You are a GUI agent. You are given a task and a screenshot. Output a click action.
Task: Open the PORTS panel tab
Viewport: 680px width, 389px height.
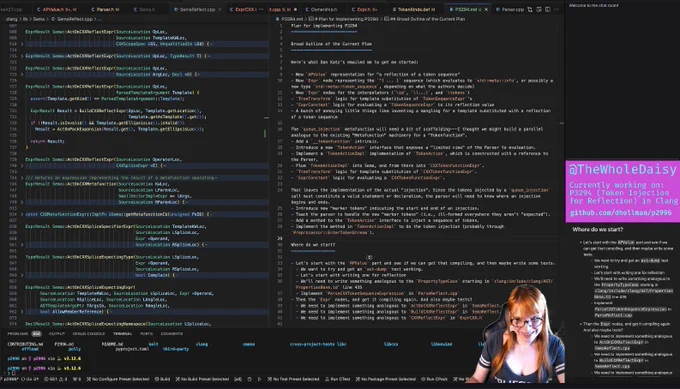point(147,333)
